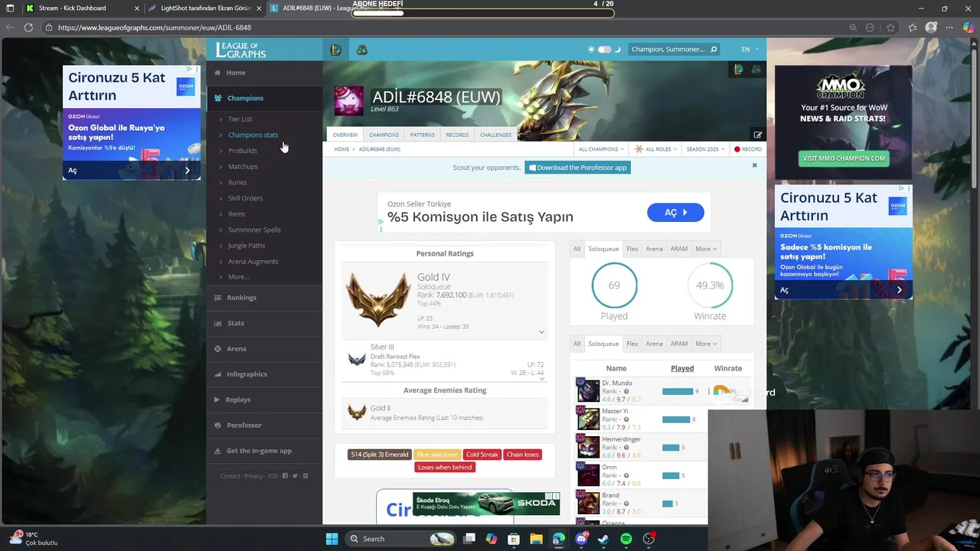Open Items submenu entry
Screen dimensions: 980x551
[x=237, y=214]
